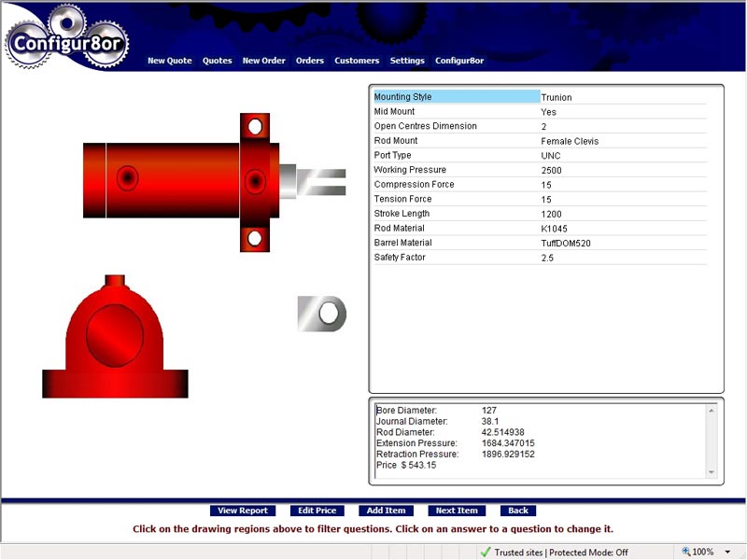Change the Mounting Style answer 'Trunion'
The height and width of the screenshot is (560, 747).
pyautogui.click(x=556, y=97)
